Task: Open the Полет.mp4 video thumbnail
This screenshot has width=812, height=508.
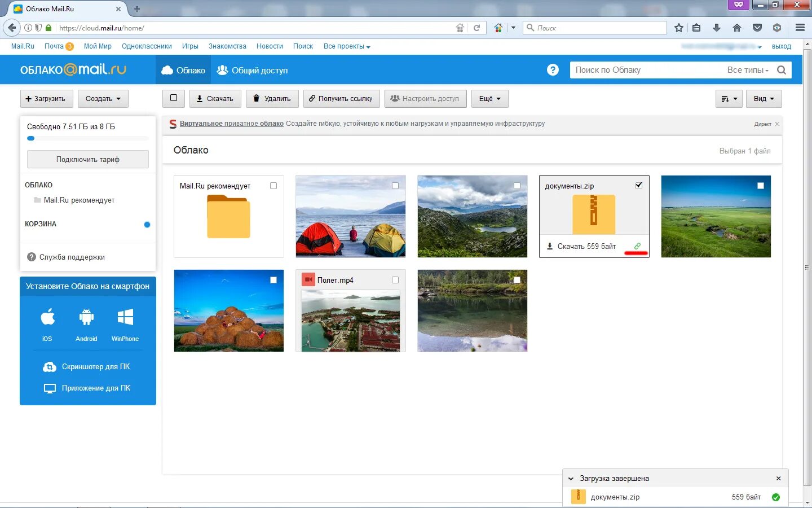Action: [x=351, y=321]
